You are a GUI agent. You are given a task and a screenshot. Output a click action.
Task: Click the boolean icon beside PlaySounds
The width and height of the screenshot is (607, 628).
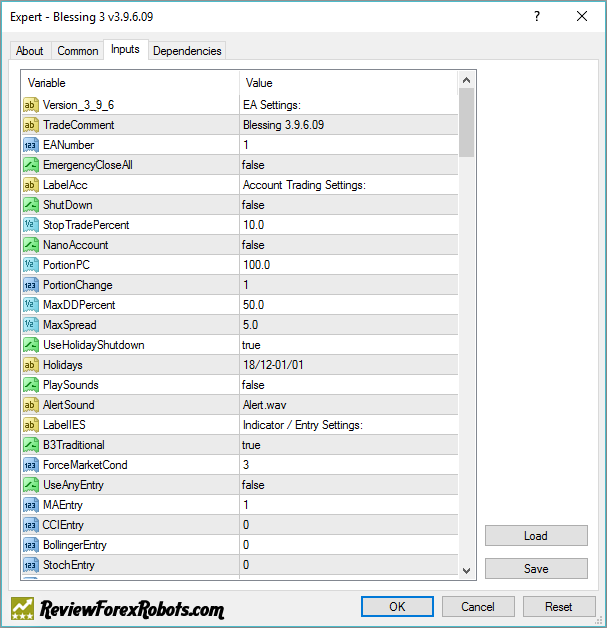click(x=31, y=385)
